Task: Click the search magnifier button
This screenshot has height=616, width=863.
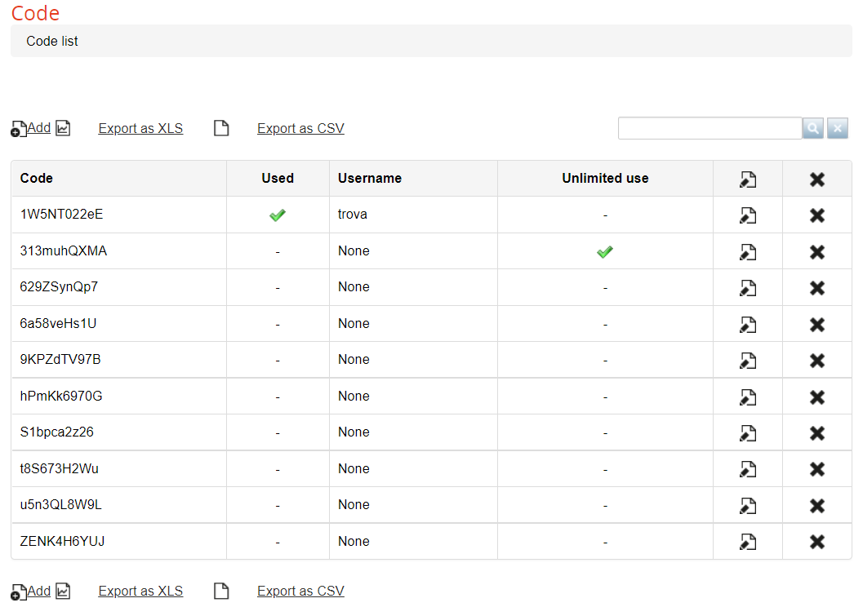Action: 813,128
